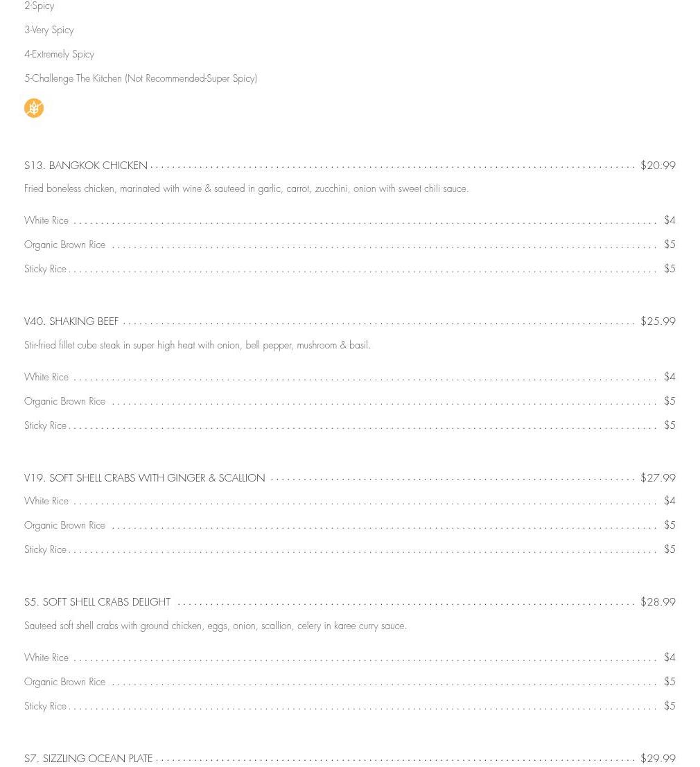Select Sticky Rice under Soft Shell Crabs Delight
700x767 pixels.
pos(45,707)
